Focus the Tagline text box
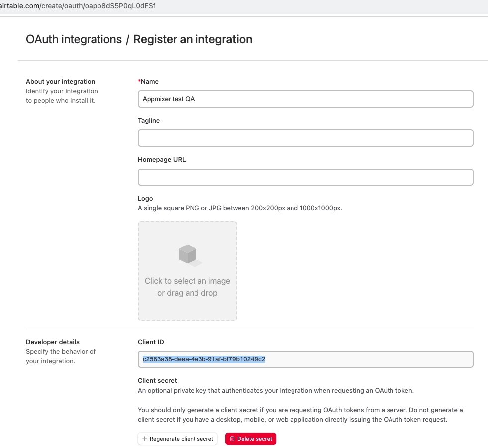Image resolution: width=488 pixels, height=448 pixels. (x=305, y=138)
